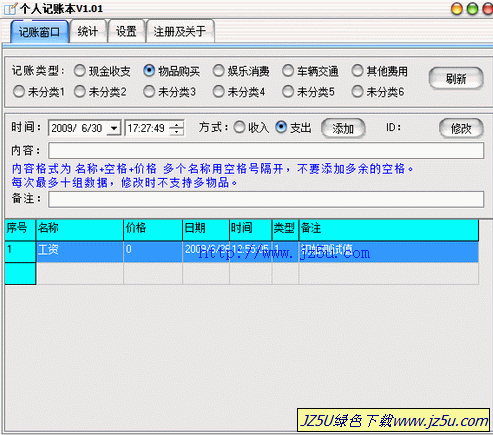Switch to the 记账窗口 tab
Screen dimensions: 493x435
[39, 32]
